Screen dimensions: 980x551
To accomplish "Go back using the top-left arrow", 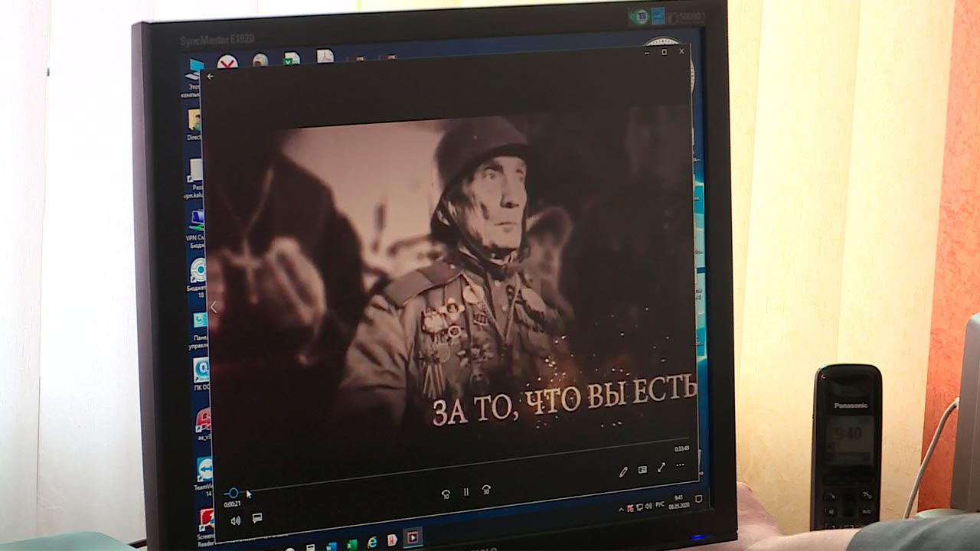I will coord(211,77).
